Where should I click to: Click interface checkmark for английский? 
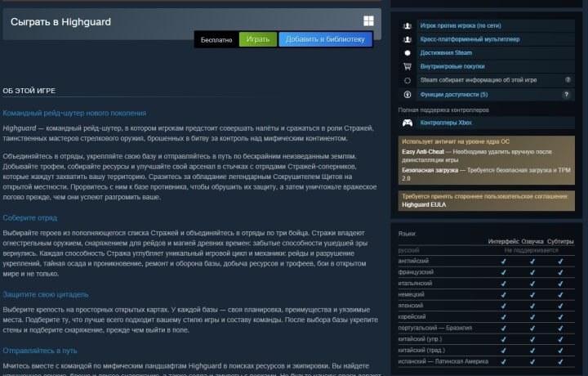click(x=503, y=262)
